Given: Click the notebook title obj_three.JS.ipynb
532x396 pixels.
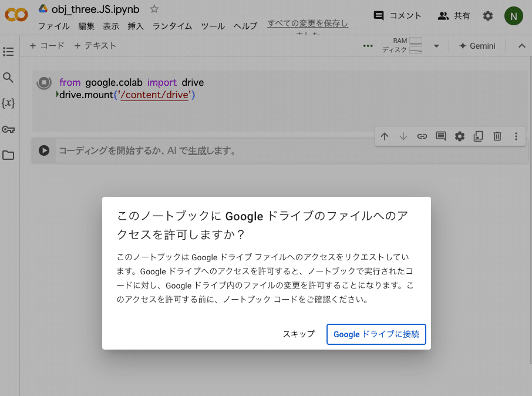Looking at the screenshot, I should [95, 9].
